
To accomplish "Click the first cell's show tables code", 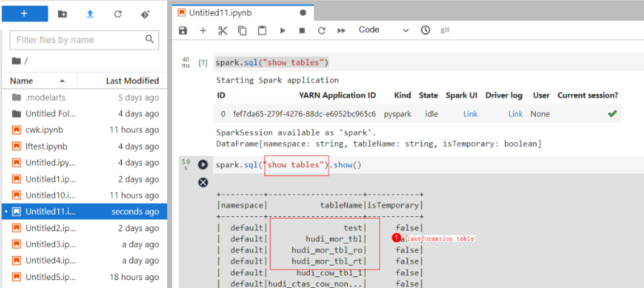I will [273, 62].
